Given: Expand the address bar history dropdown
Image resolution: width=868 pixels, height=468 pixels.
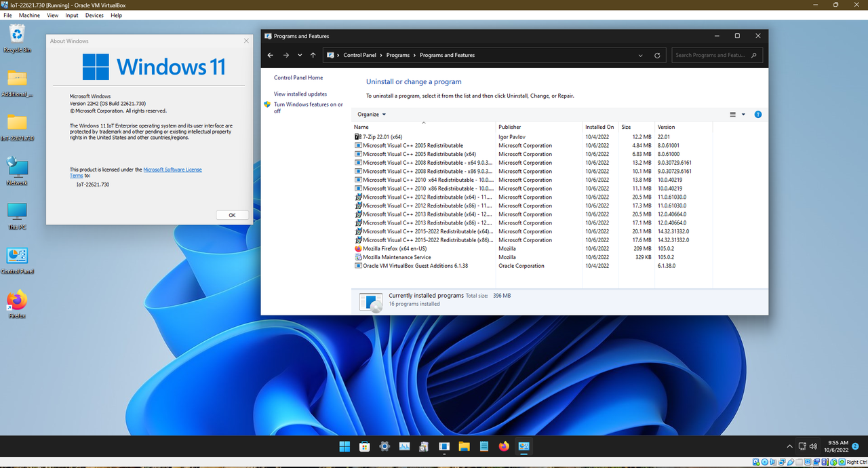Looking at the screenshot, I should (x=641, y=55).
